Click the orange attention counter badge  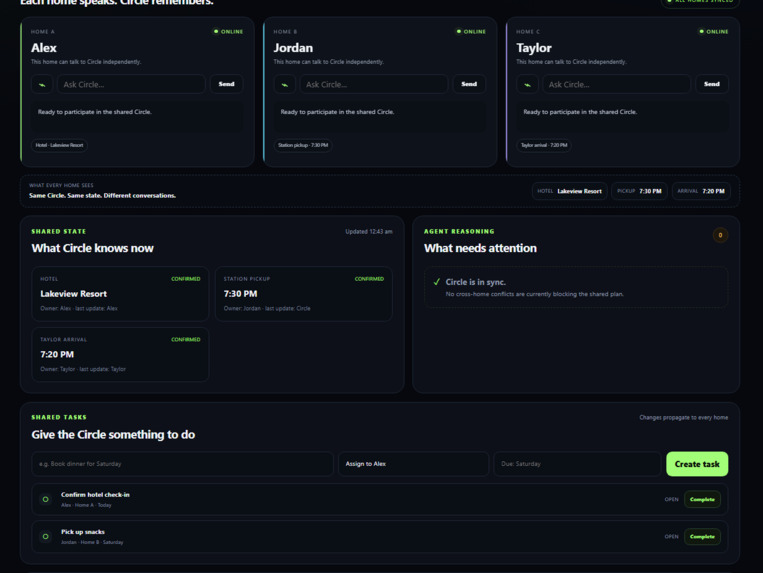720,235
